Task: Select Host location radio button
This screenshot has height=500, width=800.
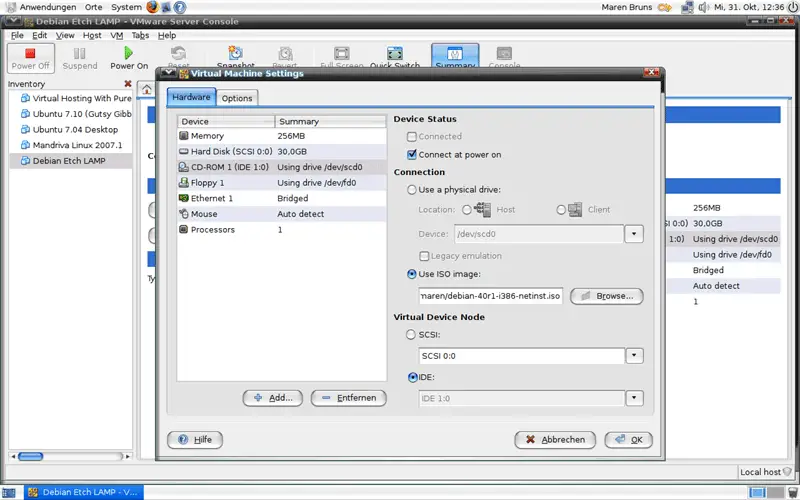Action: 466,210
